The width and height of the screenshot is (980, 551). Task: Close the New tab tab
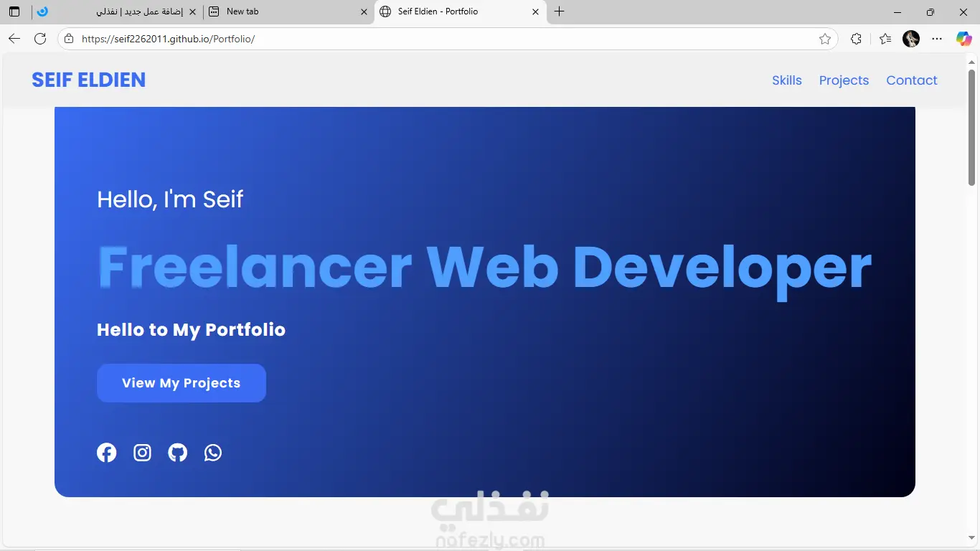click(364, 11)
